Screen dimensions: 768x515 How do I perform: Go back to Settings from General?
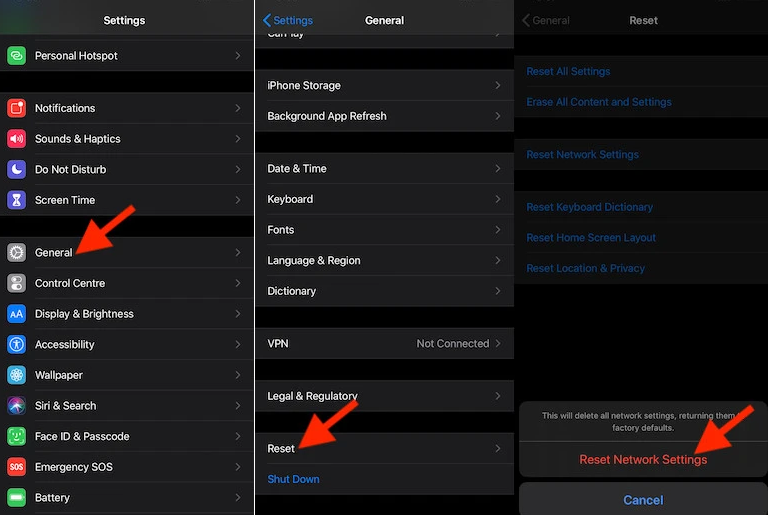point(288,20)
